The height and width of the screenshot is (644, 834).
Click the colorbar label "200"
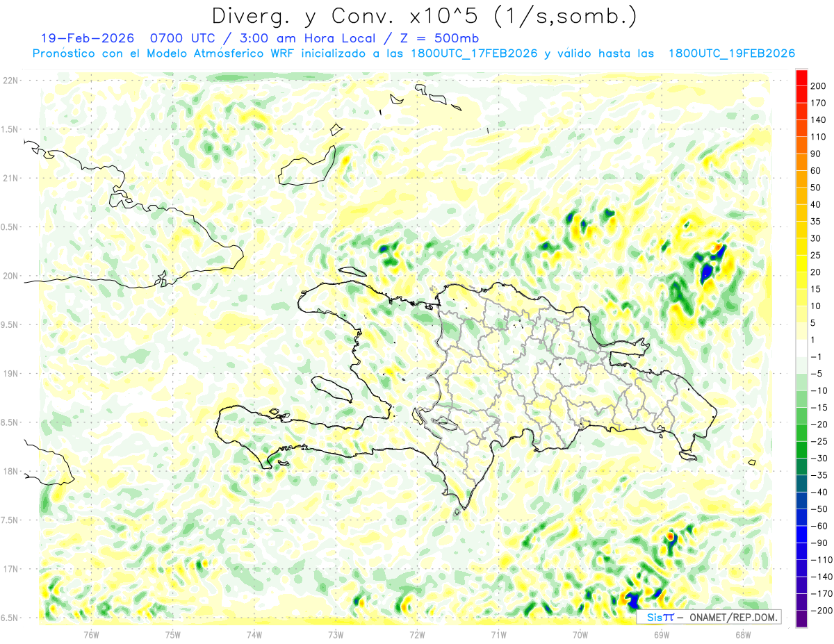point(818,85)
